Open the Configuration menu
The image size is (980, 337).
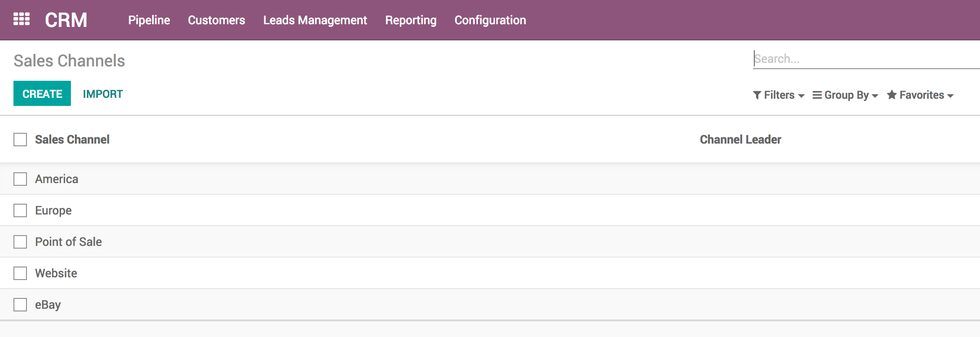point(490,20)
